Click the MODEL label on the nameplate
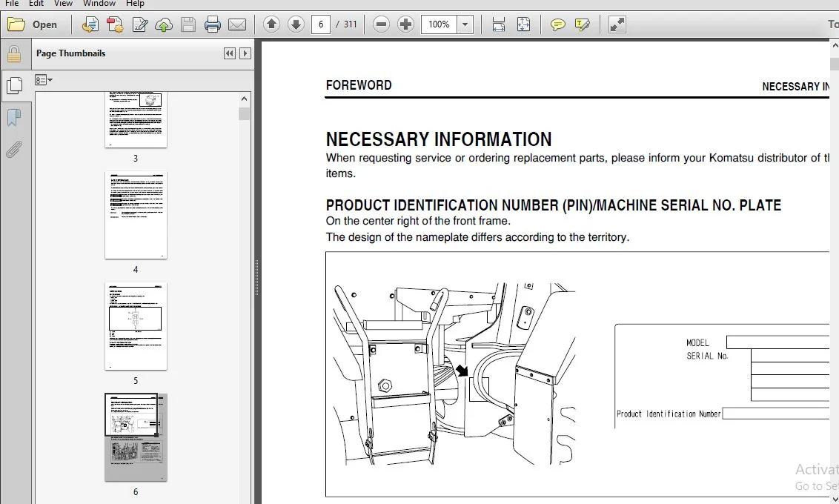 pos(697,343)
